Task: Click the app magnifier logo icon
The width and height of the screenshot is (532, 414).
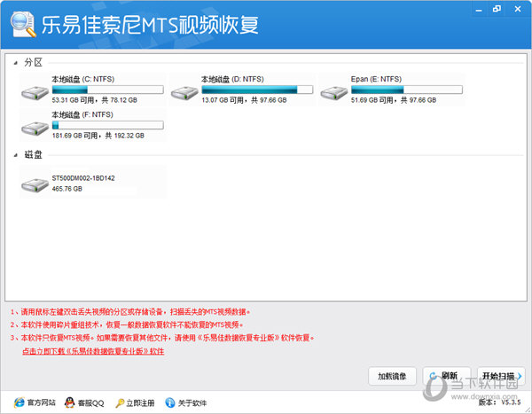Action: click(x=23, y=24)
